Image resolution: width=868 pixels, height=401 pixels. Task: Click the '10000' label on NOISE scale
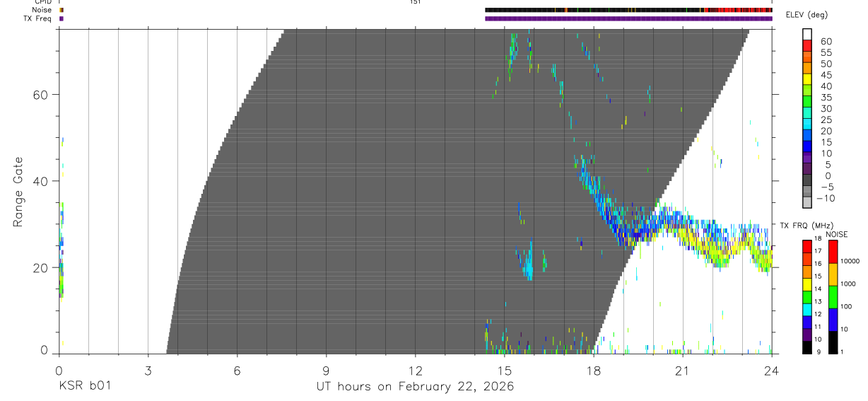click(x=850, y=261)
